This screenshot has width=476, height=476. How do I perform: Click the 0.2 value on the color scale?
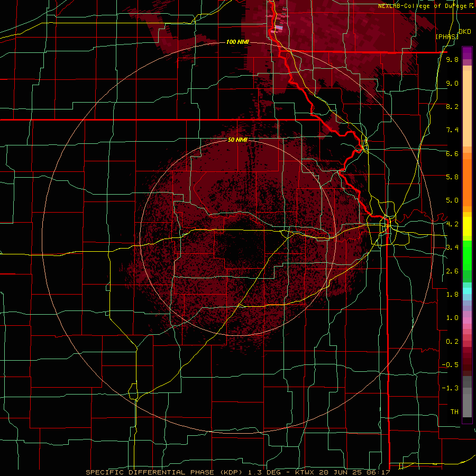click(452, 342)
